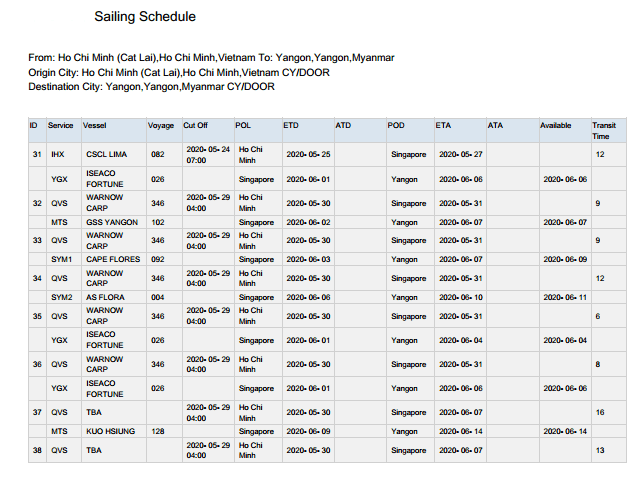Click the CSCL LIMA vessel cell
The width and height of the screenshot is (644, 485).
[104, 154]
